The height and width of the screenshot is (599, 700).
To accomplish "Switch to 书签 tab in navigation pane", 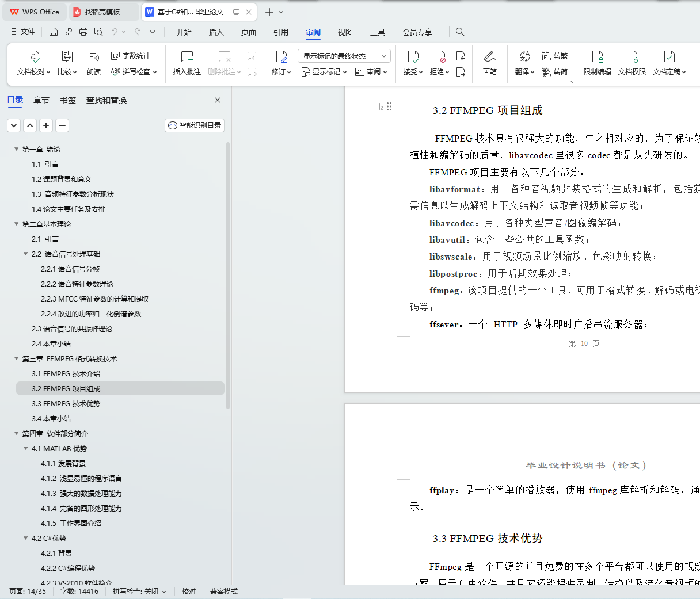I will [68, 100].
